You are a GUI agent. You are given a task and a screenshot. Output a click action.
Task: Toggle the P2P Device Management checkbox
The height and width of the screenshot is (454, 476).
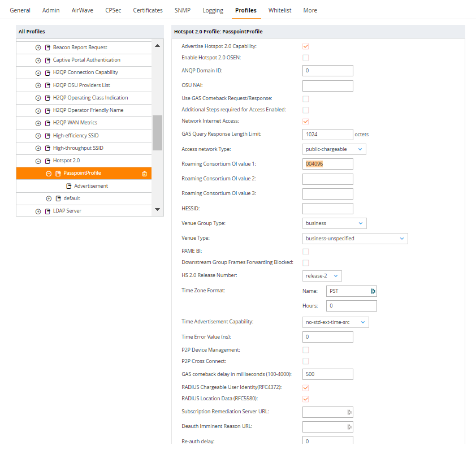coord(306,350)
